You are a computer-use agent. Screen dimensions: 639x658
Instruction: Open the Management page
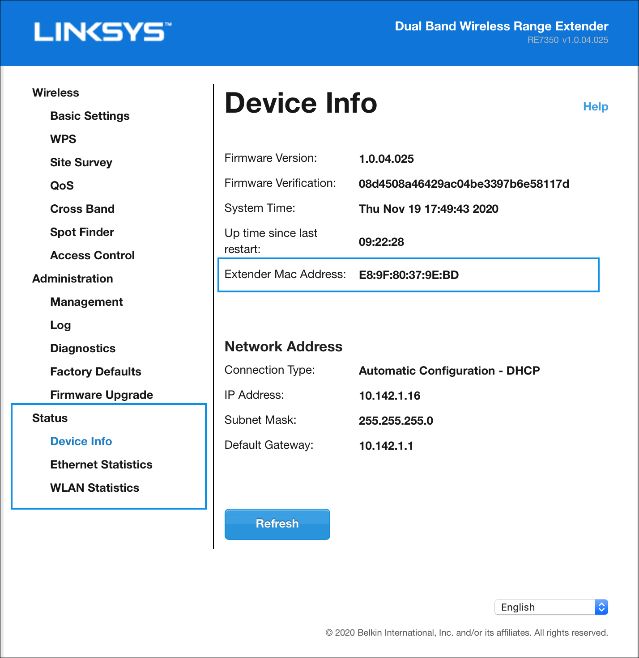click(x=86, y=302)
